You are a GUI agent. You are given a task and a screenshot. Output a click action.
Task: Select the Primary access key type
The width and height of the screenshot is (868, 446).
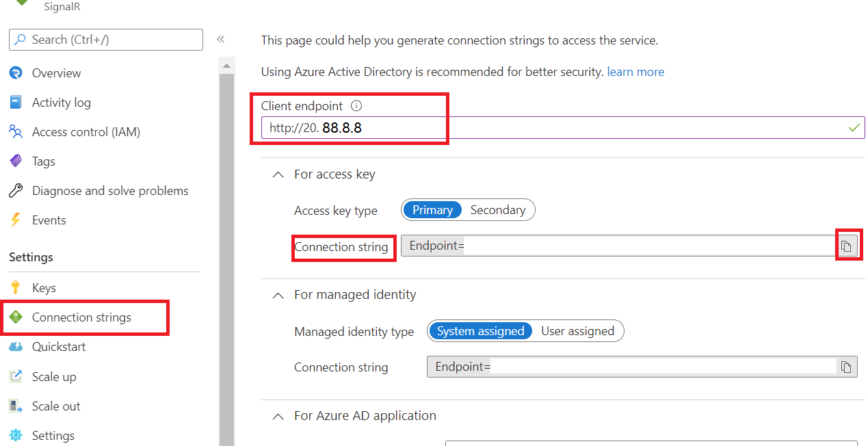432,209
